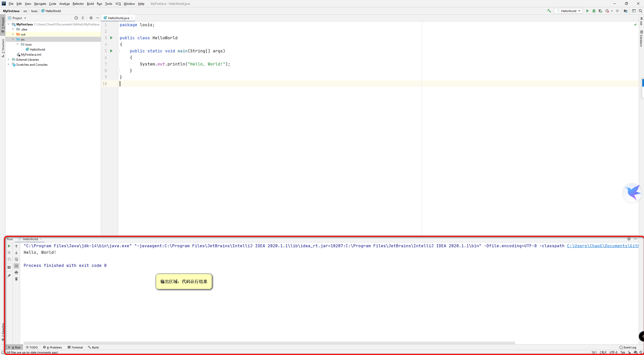
Task: Toggle pin tab in Run panel
Action: (9, 276)
